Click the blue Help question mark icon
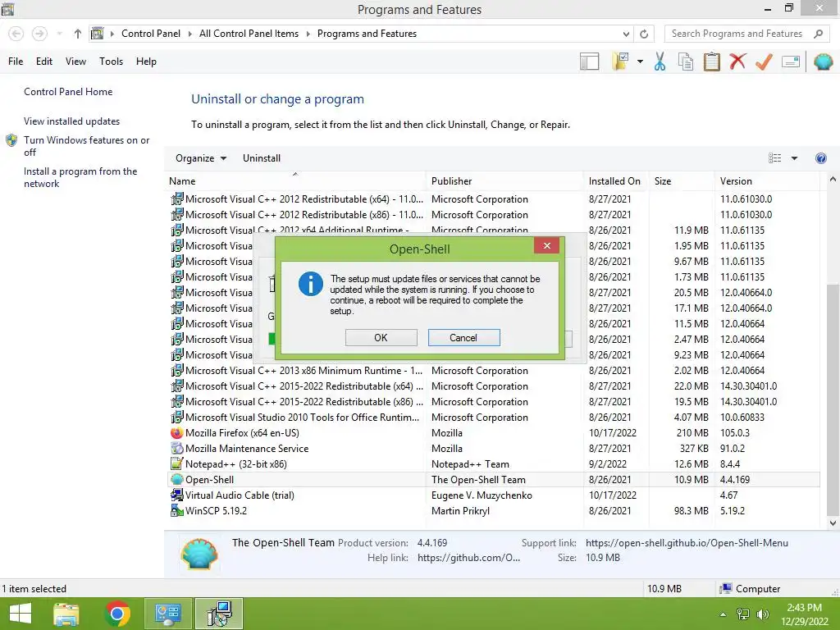The width and height of the screenshot is (840, 630). [x=820, y=158]
